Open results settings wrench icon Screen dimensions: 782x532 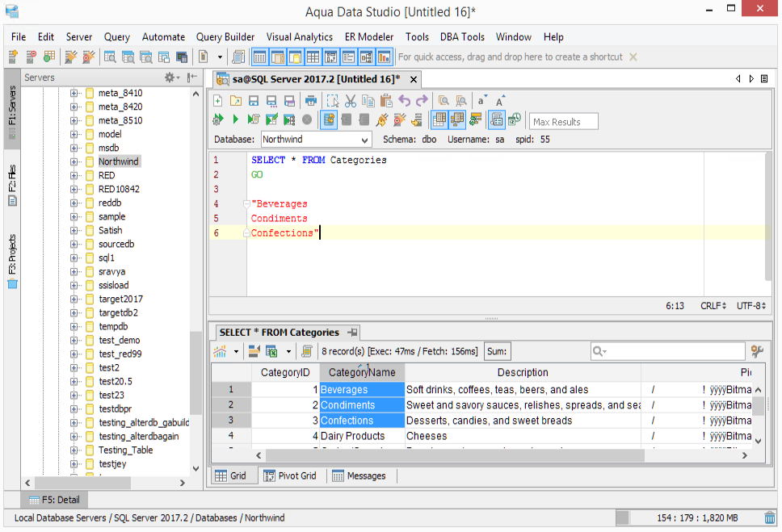(x=757, y=351)
